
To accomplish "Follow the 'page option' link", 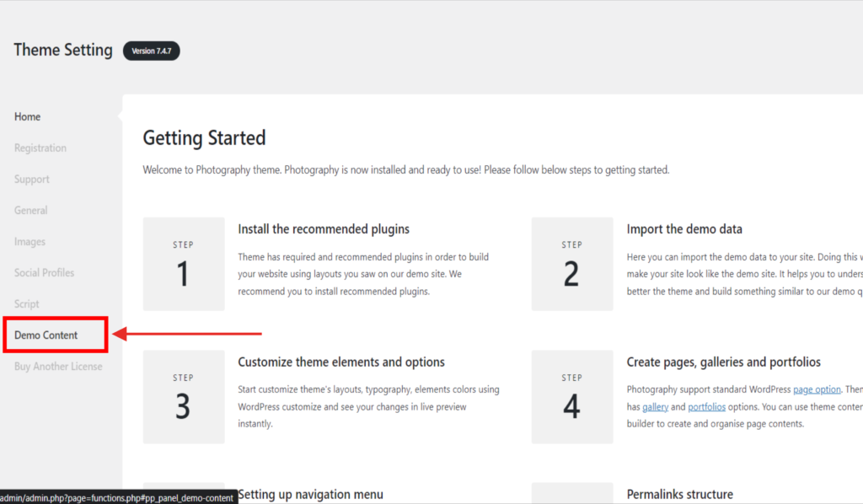I will (817, 389).
